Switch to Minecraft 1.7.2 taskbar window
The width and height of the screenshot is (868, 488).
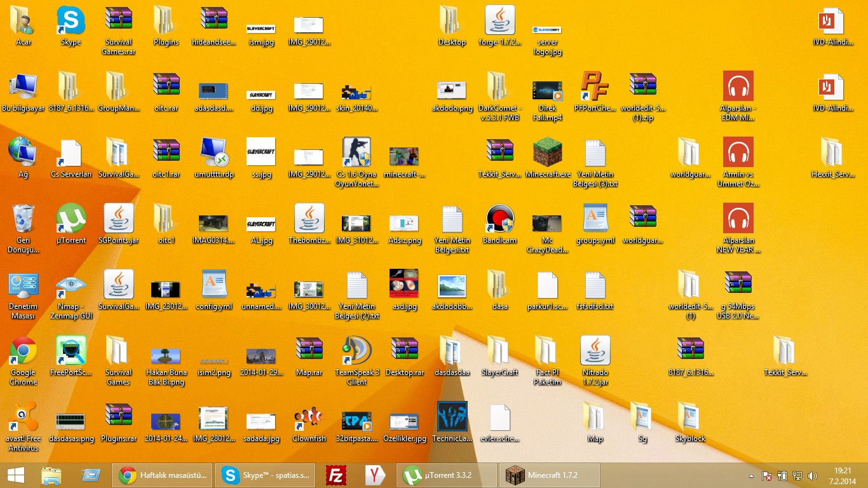[x=550, y=475]
